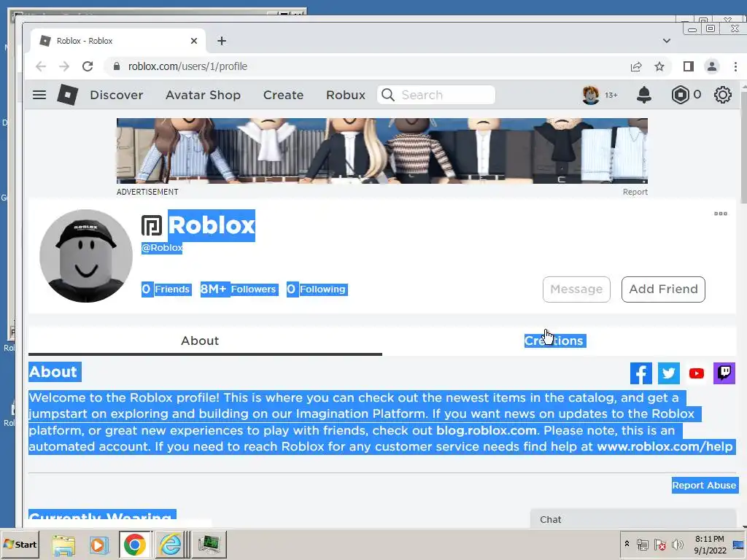Click the Report Abuse link
The width and height of the screenshot is (747, 560).
704,485
